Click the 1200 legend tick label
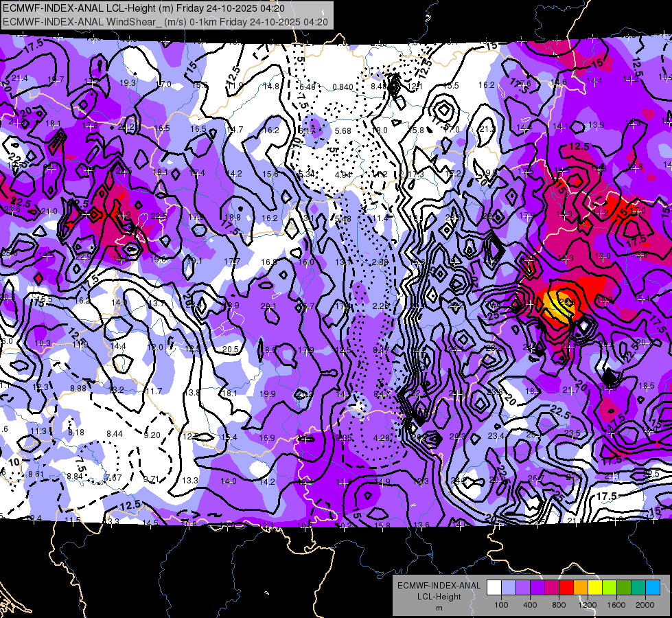Image resolution: width=672 pixels, height=618 pixels. coord(588,605)
